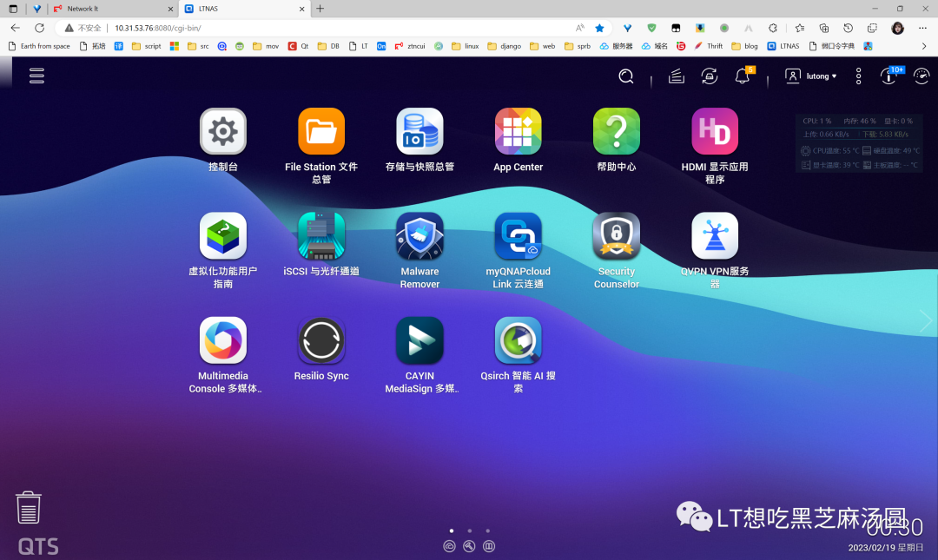Switch to second desktop page dot
This screenshot has width=938, height=560.
pos(470,530)
